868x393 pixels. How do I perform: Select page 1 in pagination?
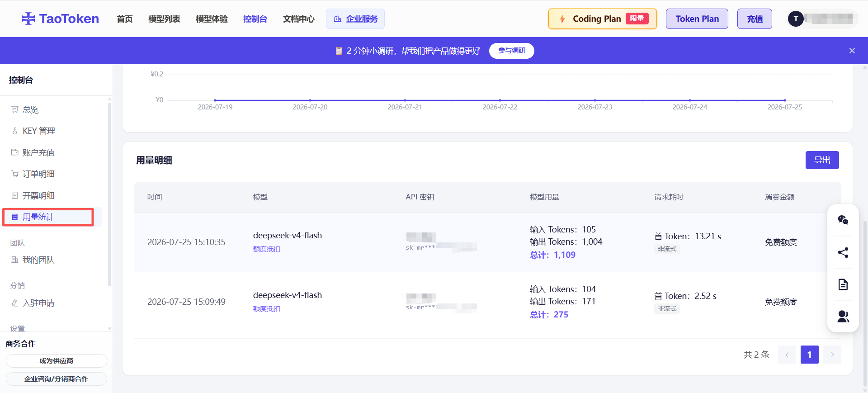[x=809, y=355]
